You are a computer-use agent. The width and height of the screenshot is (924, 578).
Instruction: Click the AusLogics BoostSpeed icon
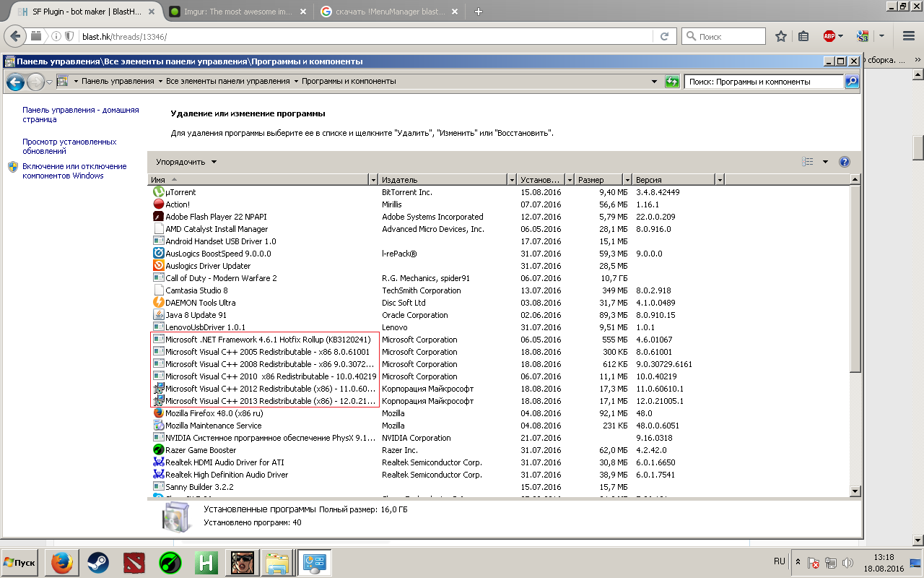[x=159, y=254]
